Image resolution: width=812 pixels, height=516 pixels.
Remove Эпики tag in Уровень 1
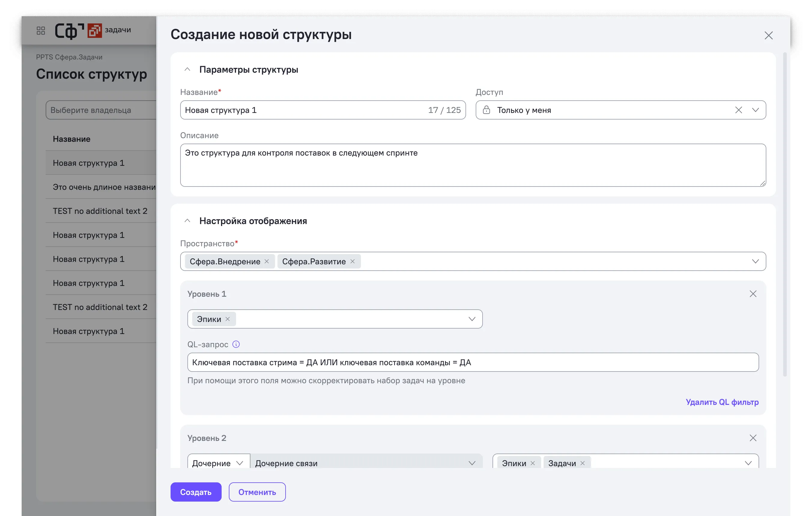(228, 319)
